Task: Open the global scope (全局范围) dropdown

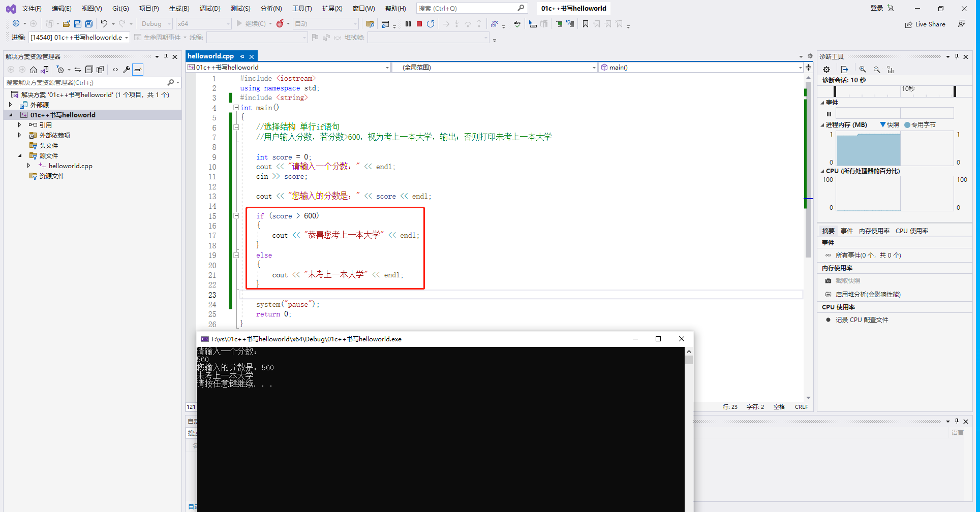Action: 495,67
